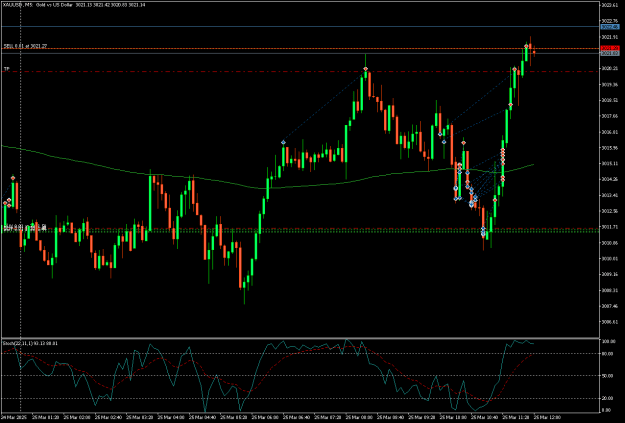Click the blue price tag on the price axis
The width and height of the screenshot is (625, 423).
[610, 27]
